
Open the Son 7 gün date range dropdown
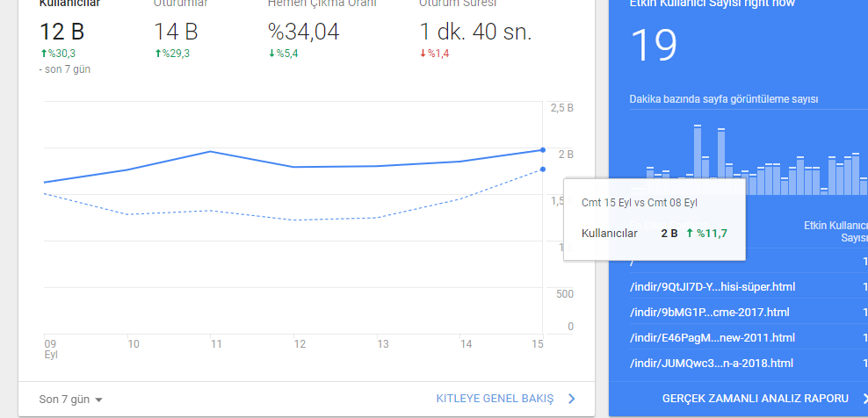[71, 400]
